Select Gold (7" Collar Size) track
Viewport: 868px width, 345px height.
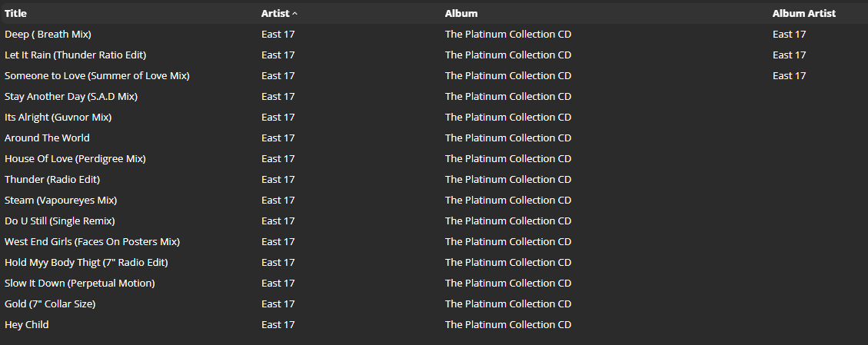pyautogui.click(x=50, y=304)
